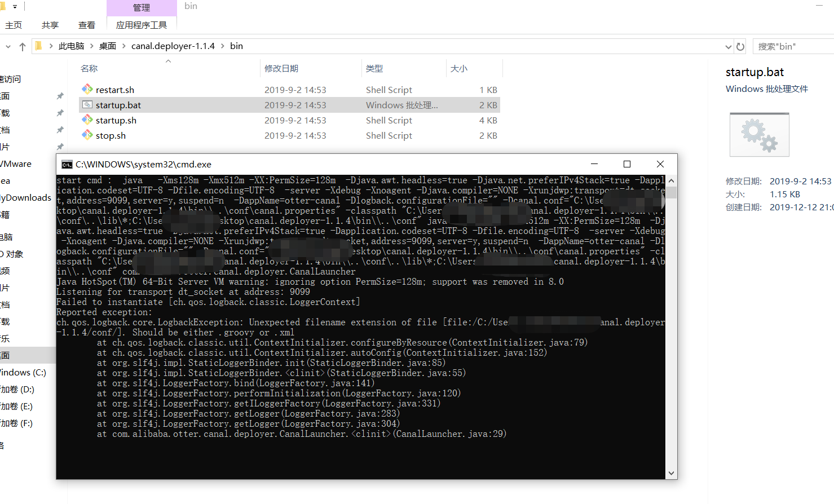Click the startup.bat file icon
834x504 pixels.
[87, 104]
